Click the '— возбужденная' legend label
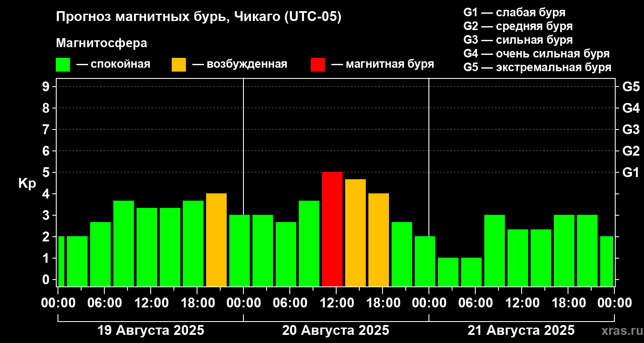This screenshot has height=343, width=644. [240, 65]
